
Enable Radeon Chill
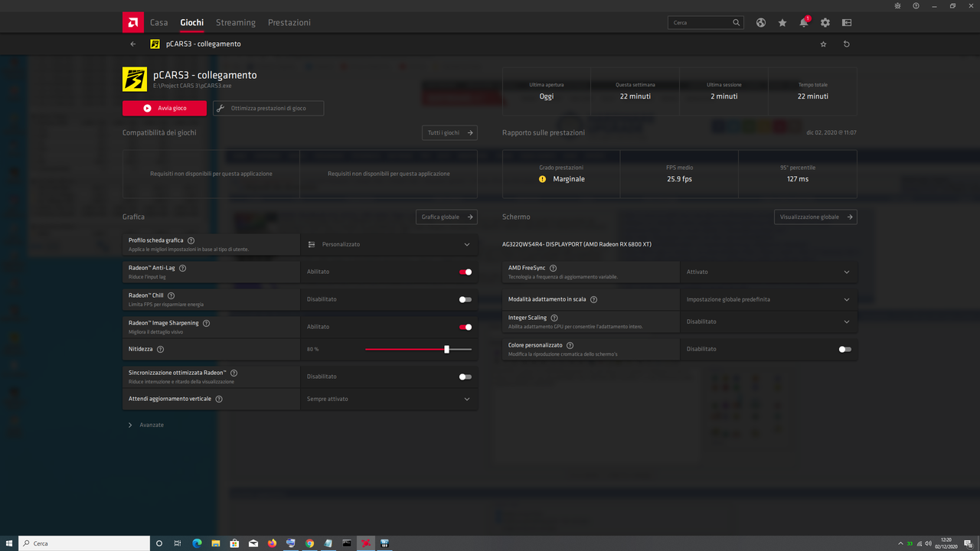point(464,299)
